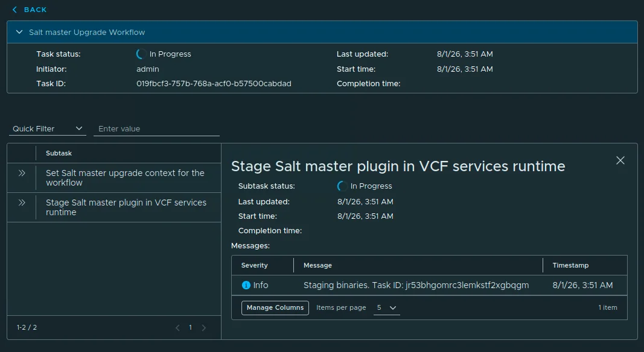Sort by the Message column header
This screenshot has width=644, height=352.
pos(317,265)
